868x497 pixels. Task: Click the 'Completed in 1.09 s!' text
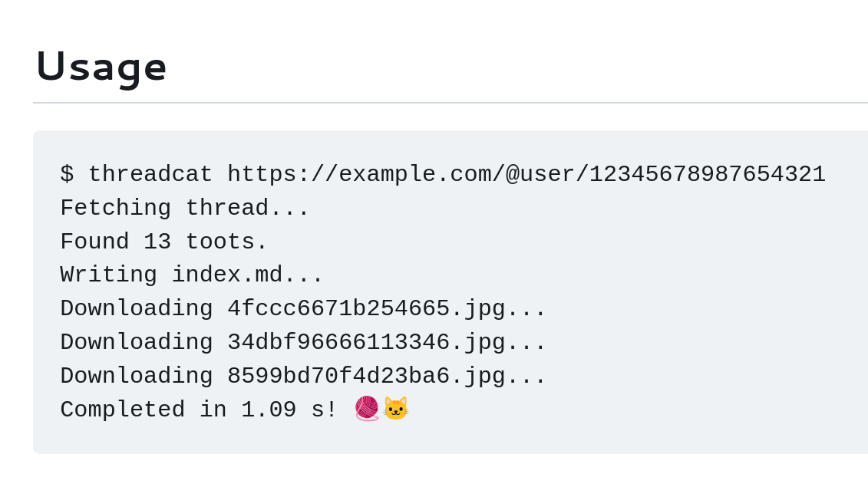199,410
